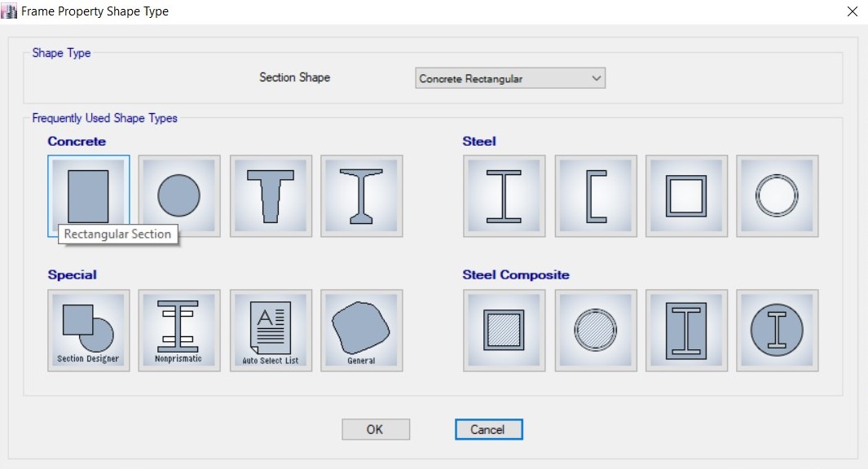Confirm selection with the OK button
868x469 pixels.
pyautogui.click(x=376, y=429)
